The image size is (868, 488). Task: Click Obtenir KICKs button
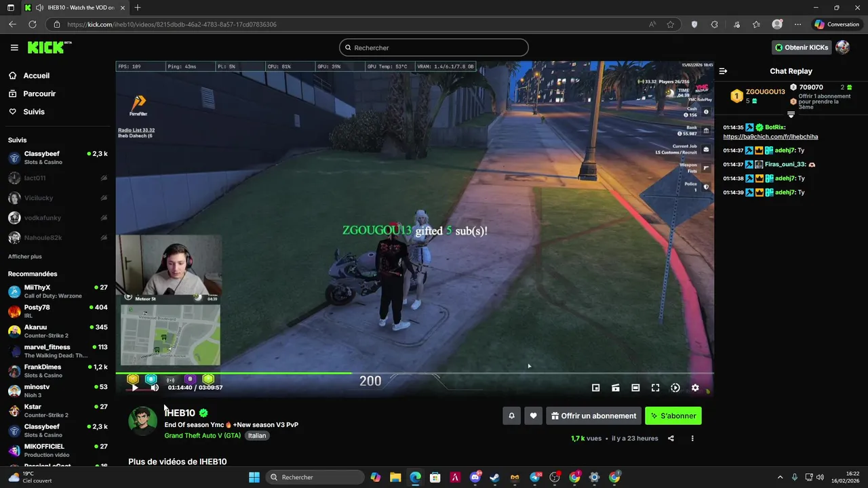click(802, 47)
